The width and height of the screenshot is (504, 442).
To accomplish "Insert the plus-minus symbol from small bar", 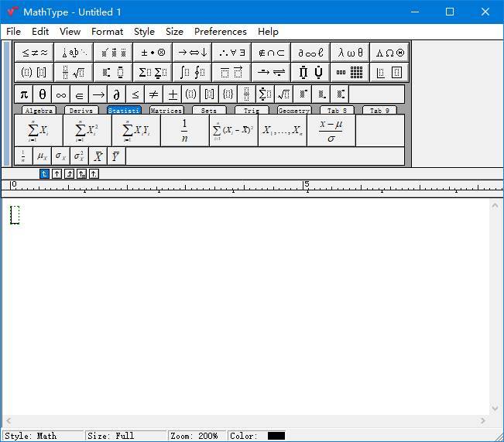I will tap(173, 94).
